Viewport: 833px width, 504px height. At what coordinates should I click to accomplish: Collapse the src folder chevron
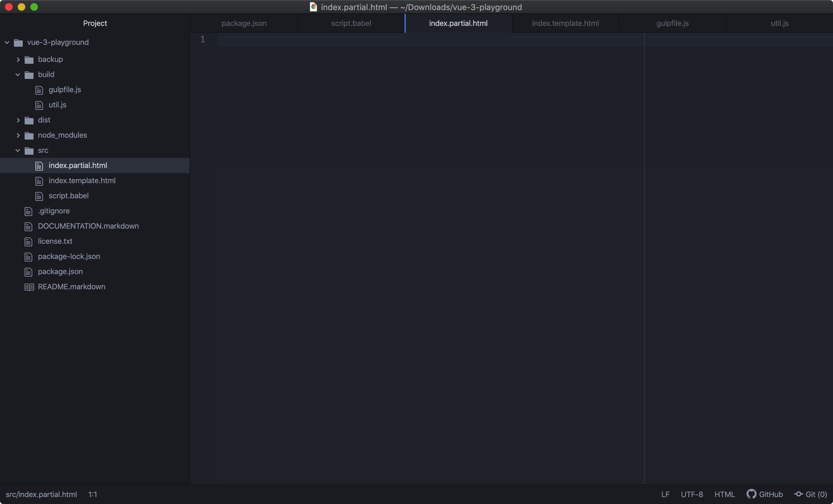point(18,150)
